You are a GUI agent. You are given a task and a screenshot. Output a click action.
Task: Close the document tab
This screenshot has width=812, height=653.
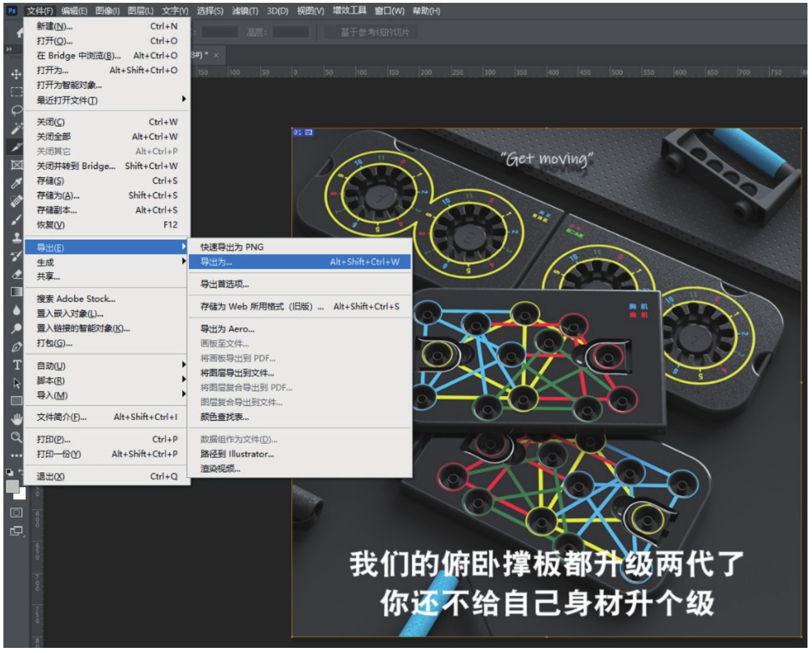point(216,55)
